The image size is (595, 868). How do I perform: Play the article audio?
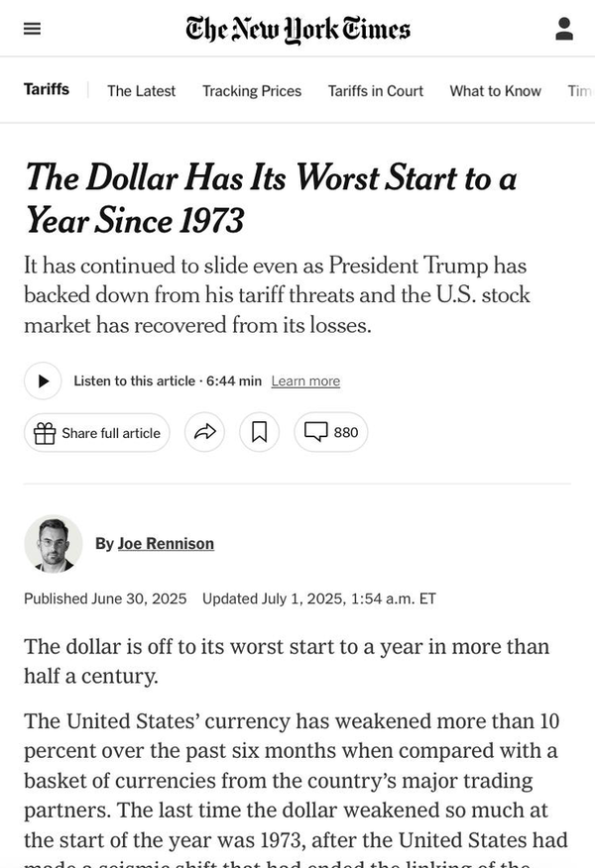(43, 381)
